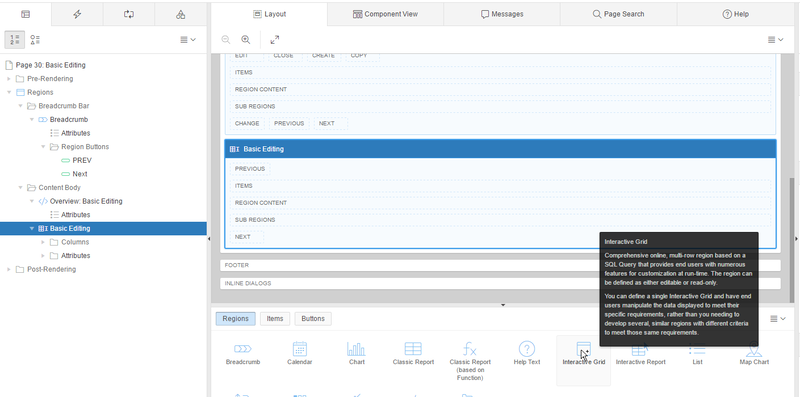Expand the Pre-Rendering tree node
The image size is (800, 397).
click(x=9, y=79)
